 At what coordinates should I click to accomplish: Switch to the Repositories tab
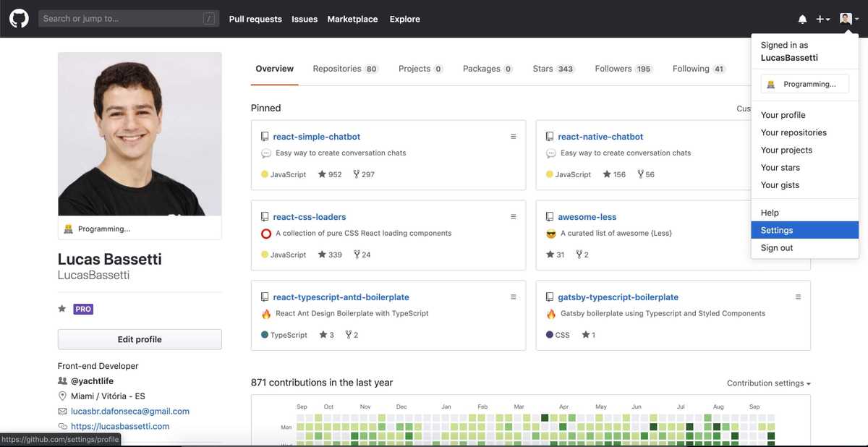[x=336, y=68]
